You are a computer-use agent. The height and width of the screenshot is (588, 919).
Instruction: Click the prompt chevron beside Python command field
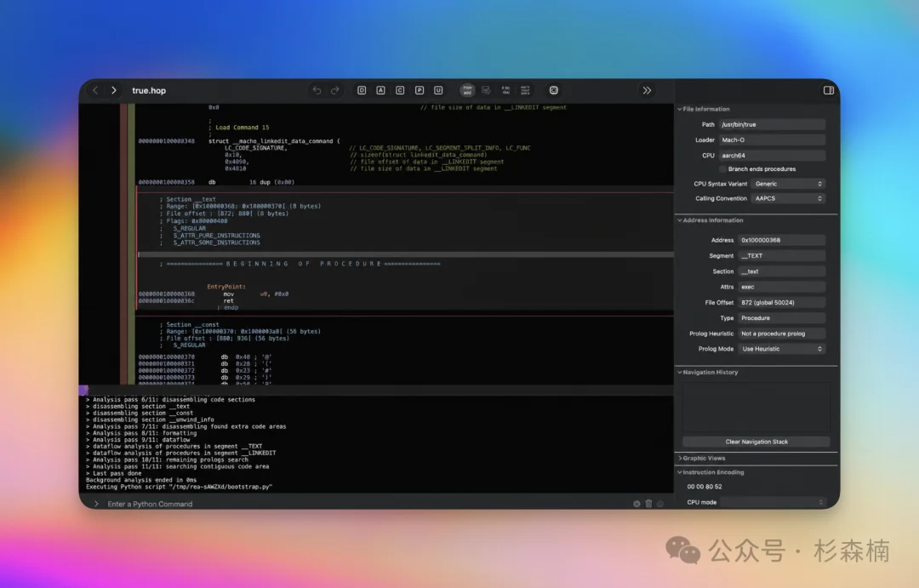coord(96,504)
